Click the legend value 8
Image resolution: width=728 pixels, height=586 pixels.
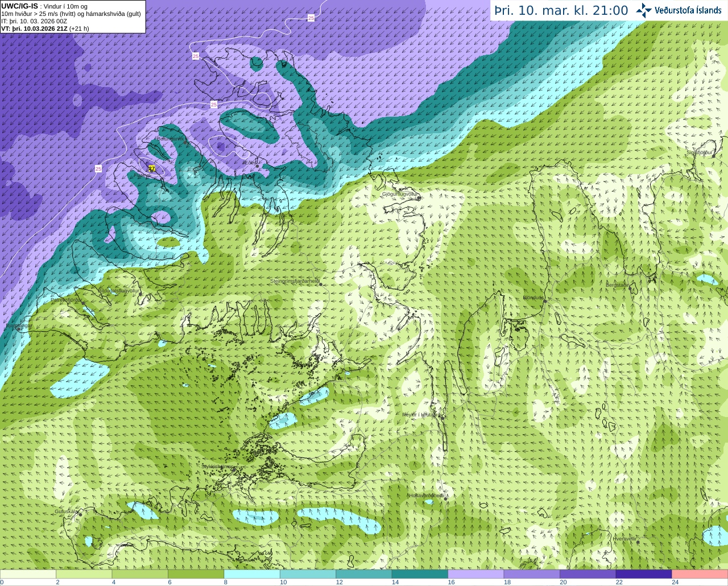point(226,582)
